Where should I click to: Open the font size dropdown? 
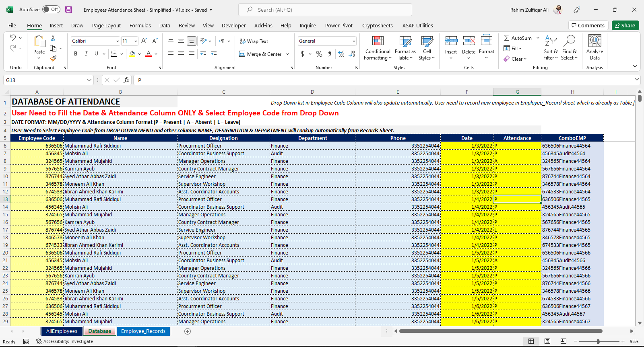(136, 41)
